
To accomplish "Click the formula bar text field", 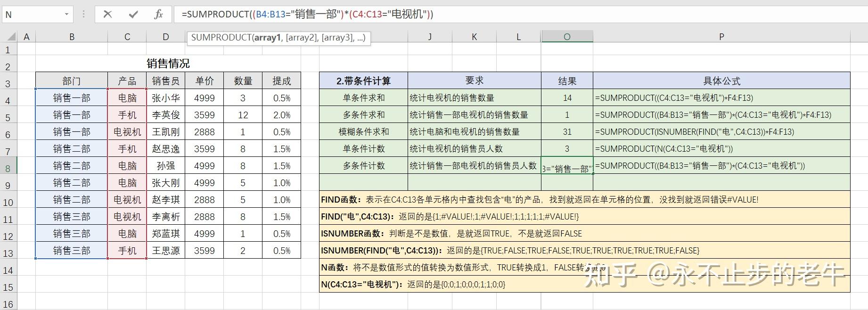I will [x=521, y=14].
